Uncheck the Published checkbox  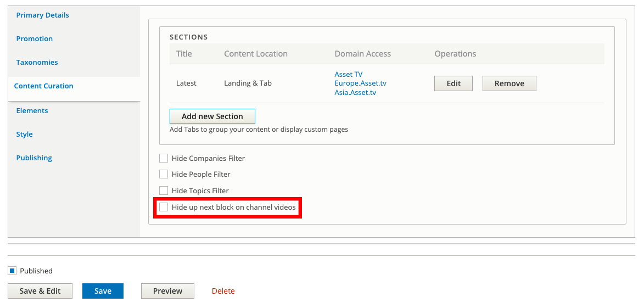click(12, 271)
